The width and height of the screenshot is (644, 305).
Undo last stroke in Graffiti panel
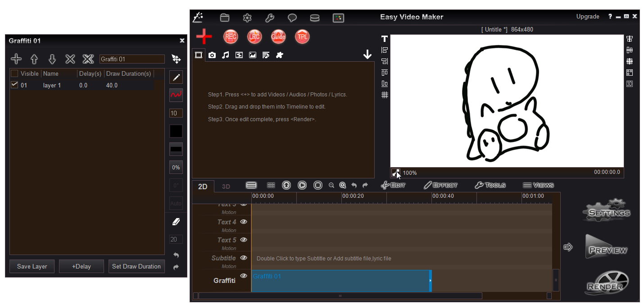point(176,255)
